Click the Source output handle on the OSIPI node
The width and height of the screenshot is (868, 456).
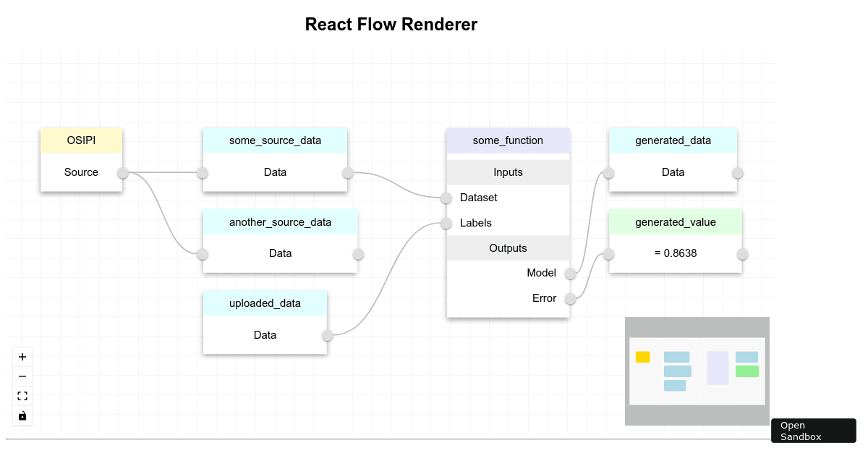(x=122, y=172)
